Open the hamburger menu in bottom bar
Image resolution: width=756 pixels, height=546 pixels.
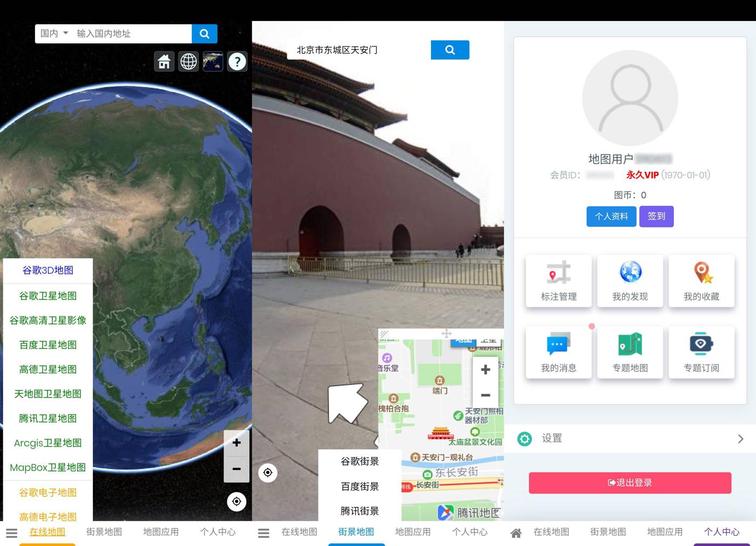(12, 532)
